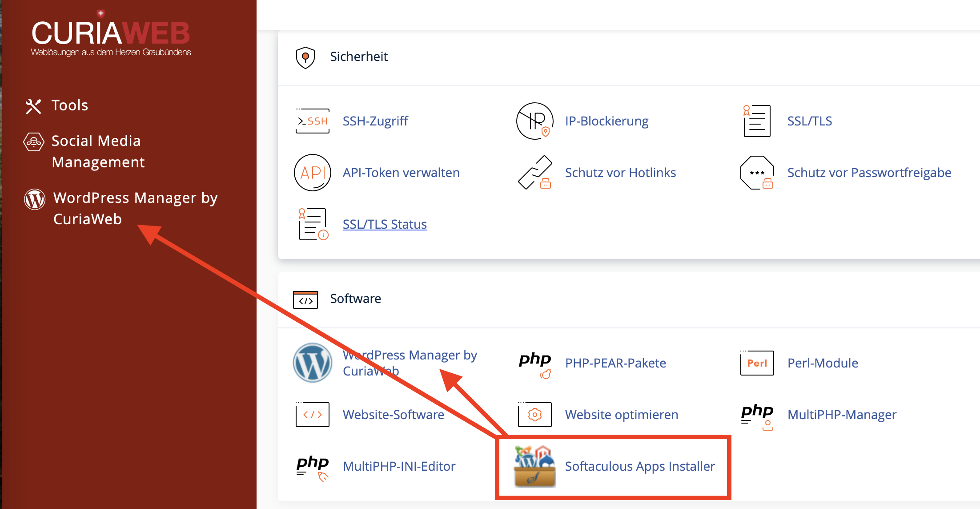Click the blue WordPress icon under Software
Viewport: 980px width, 509px height.
coord(313,363)
